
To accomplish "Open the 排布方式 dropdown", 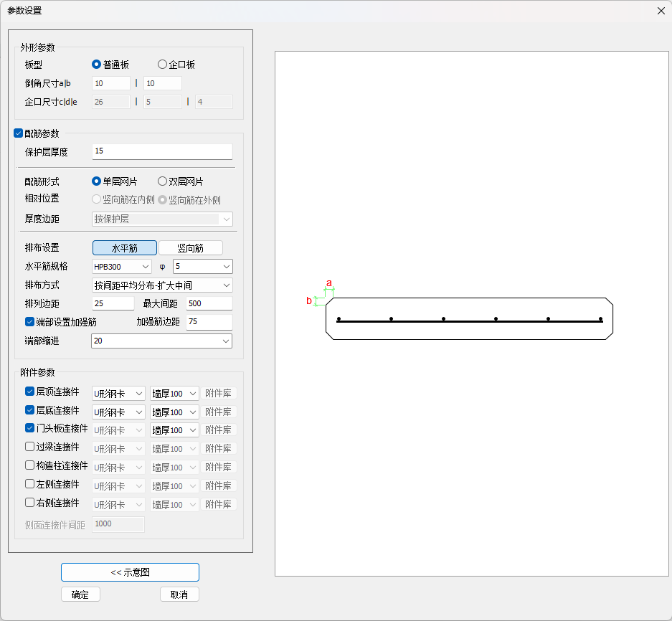I will pyautogui.click(x=162, y=285).
